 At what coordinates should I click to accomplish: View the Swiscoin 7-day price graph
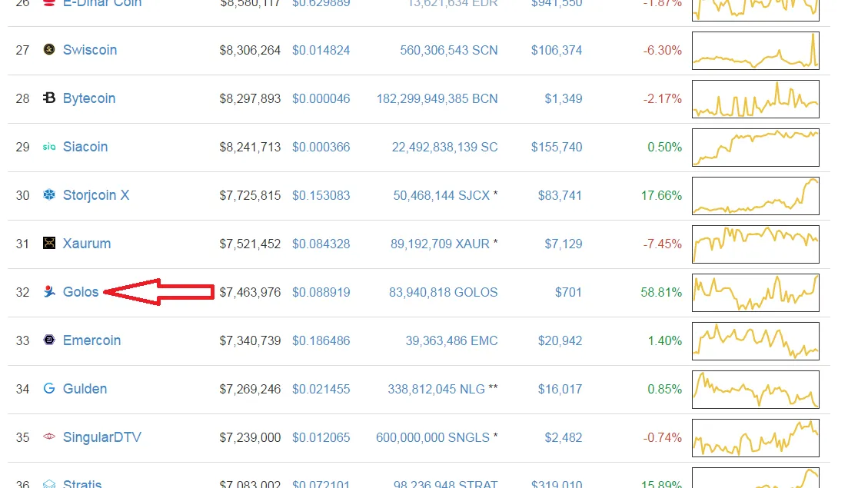(756, 51)
